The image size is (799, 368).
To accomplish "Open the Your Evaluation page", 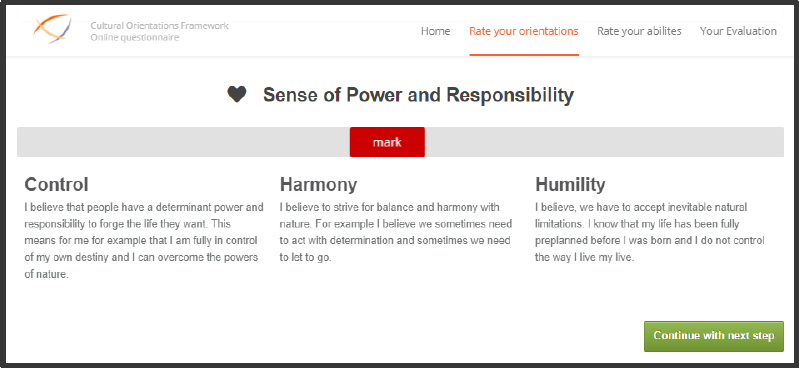I will click(738, 31).
